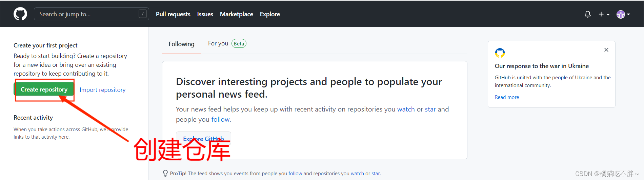Click the slash shortcut key icon
644x180 pixels.
pos(143,14)
